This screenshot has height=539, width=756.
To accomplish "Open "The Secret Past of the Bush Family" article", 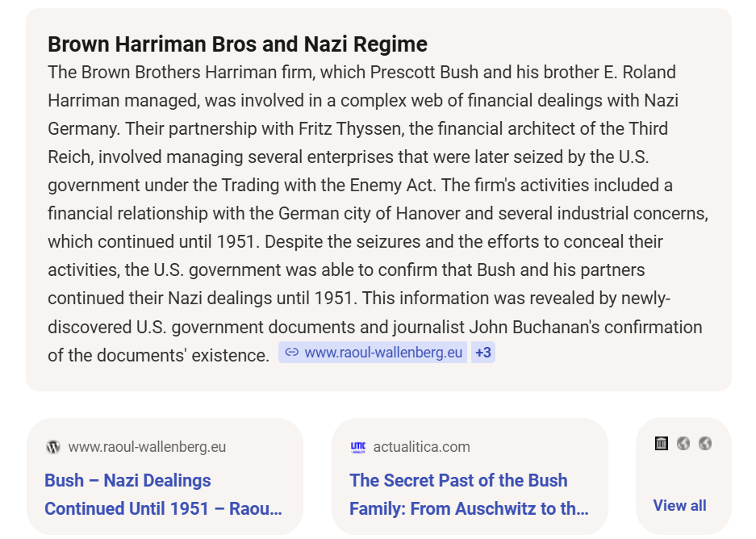I will [x=469, y=494].
